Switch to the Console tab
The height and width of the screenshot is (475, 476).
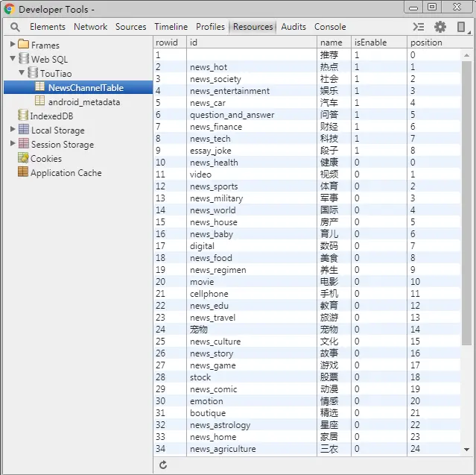click(330, 27)
